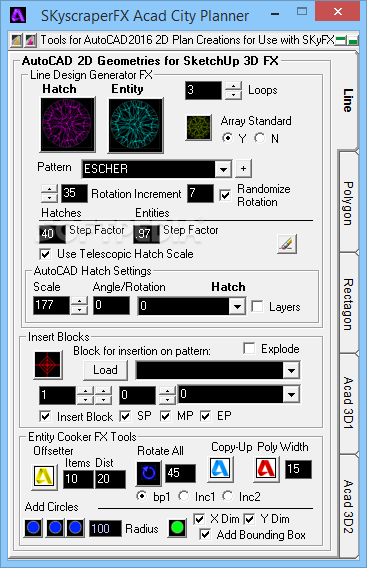Click the yellow Array Standard icon

click(x=199, y=128)
